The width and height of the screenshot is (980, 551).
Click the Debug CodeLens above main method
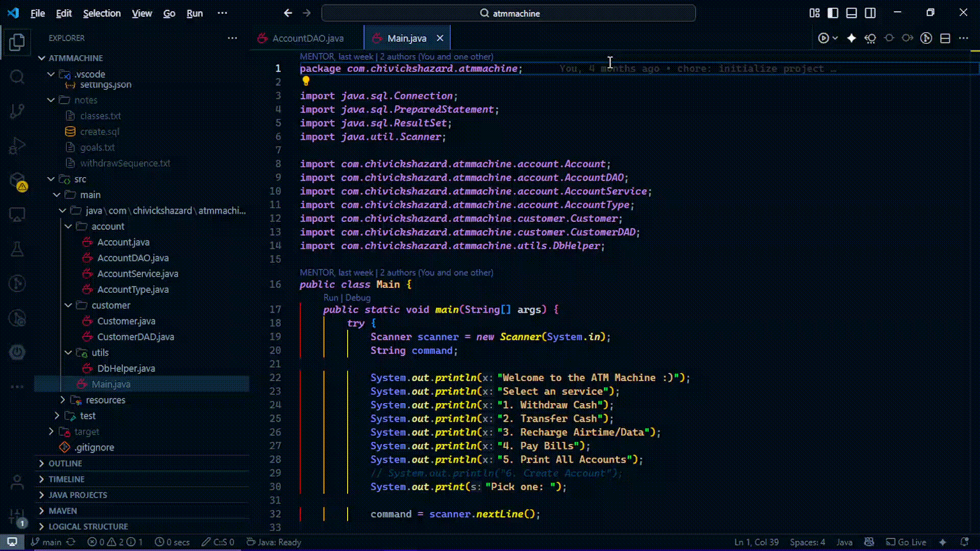[x=358, y=297]
